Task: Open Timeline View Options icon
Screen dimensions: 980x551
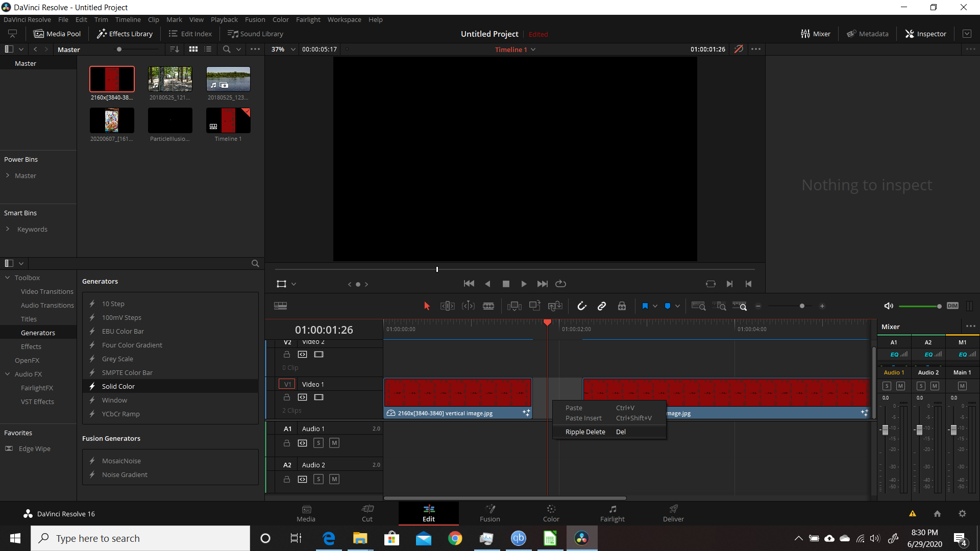Action: [280, 306]
